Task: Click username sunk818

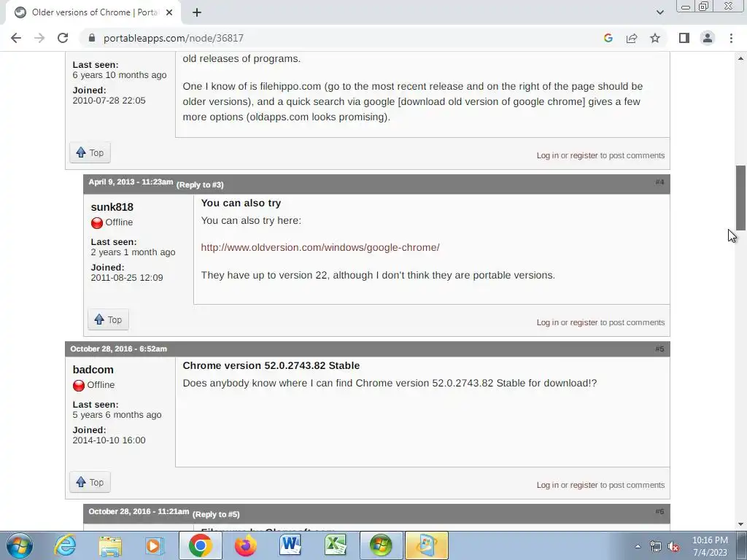Action: [112, 207]
